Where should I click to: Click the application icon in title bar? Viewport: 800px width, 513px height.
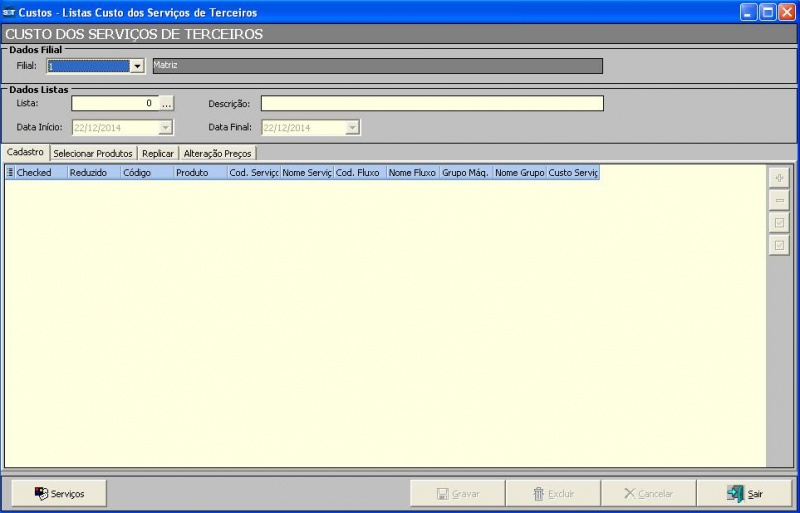point(9,12)
